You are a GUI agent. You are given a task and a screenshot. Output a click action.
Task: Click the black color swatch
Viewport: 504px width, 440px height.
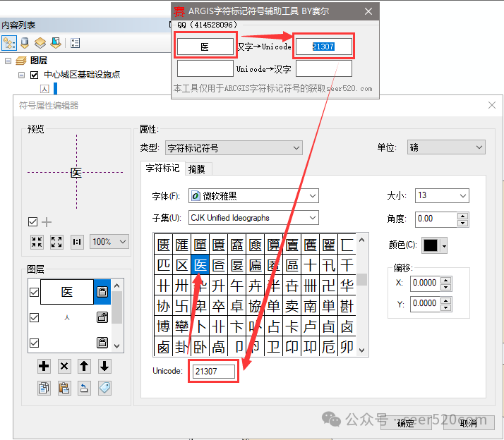point(431,246)
